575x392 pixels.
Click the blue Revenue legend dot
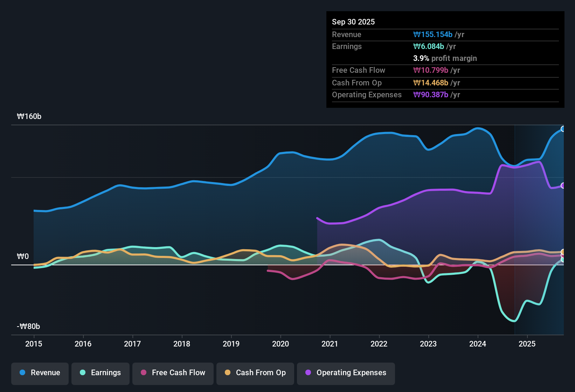click(x=22, y=373)
